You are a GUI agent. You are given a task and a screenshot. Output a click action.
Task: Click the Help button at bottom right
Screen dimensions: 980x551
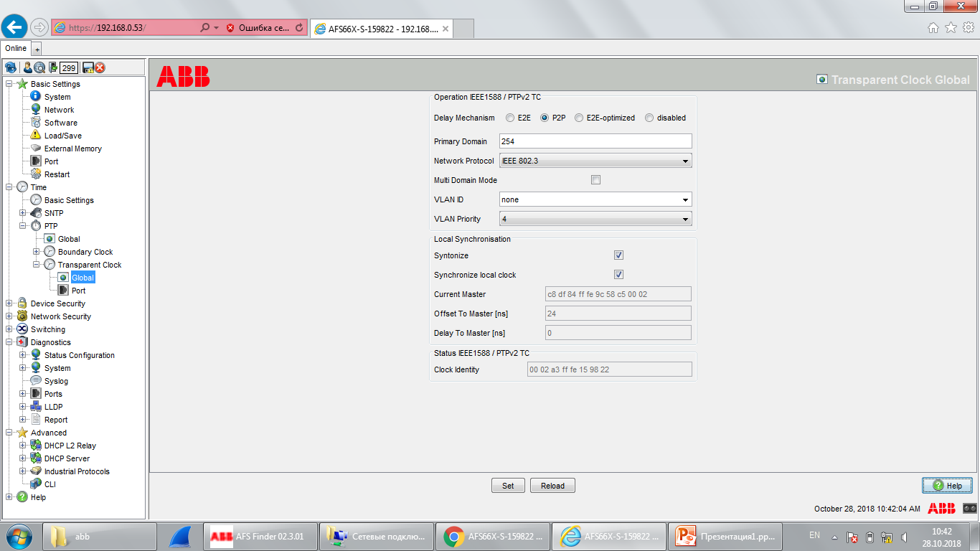947,486
